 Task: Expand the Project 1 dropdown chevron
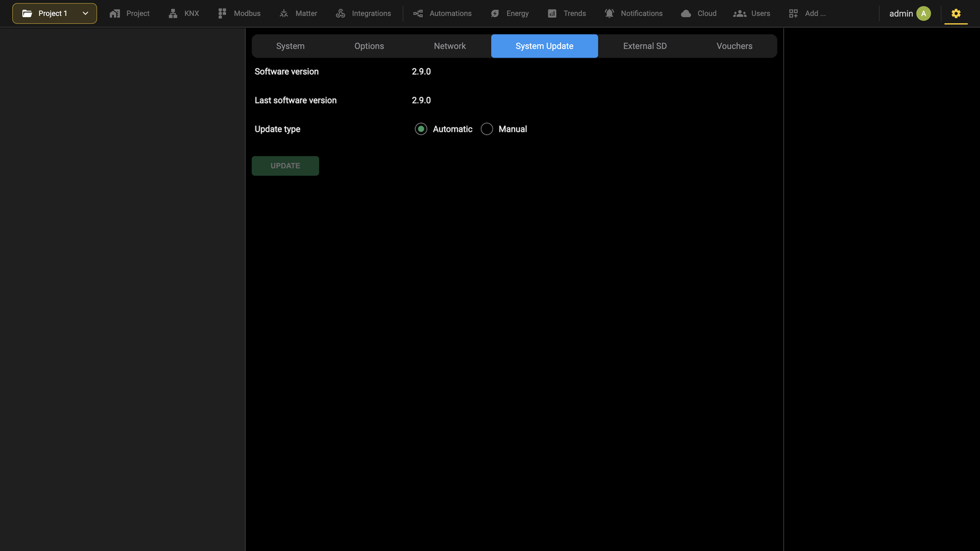point(85,13)
